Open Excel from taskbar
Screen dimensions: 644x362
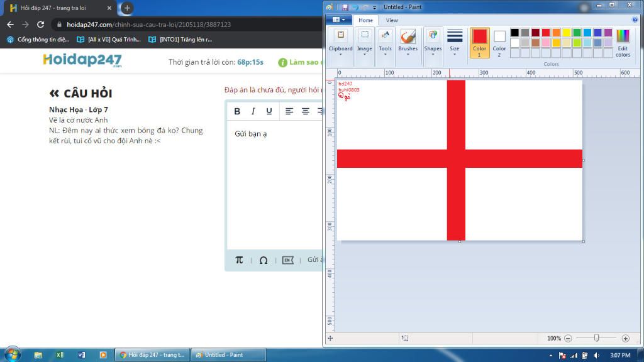pos(60,355)
